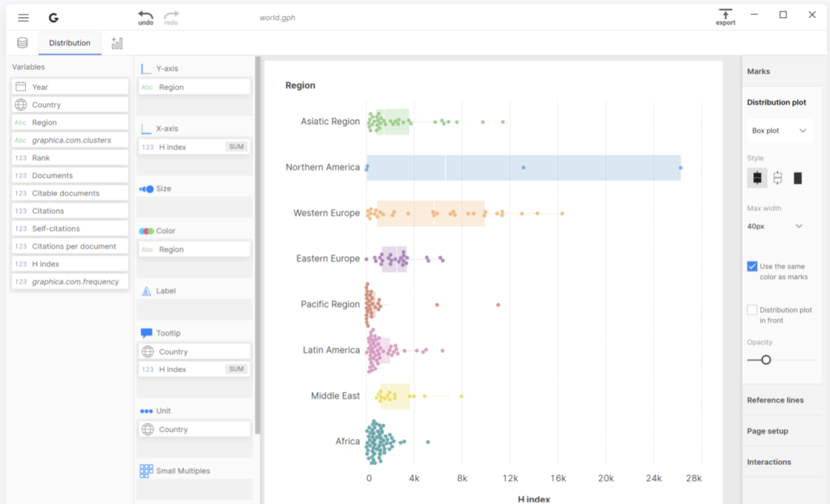Click the SUM button on X-axis H index
Image resolution: width=830 pixels, height=504 pixels.
point(236,147)
